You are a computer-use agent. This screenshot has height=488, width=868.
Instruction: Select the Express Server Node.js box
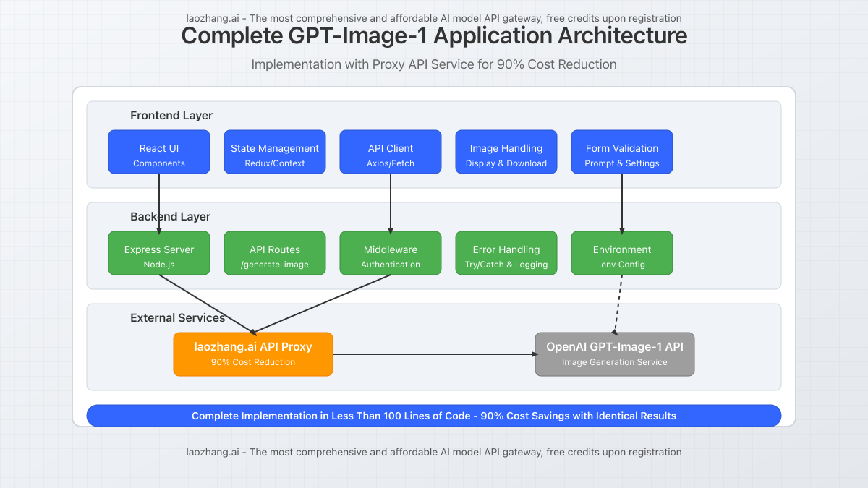[x=159, y=253]
